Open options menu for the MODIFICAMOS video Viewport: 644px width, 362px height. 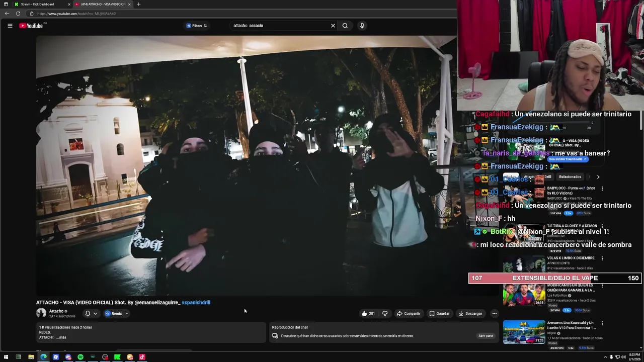[602, 286]
